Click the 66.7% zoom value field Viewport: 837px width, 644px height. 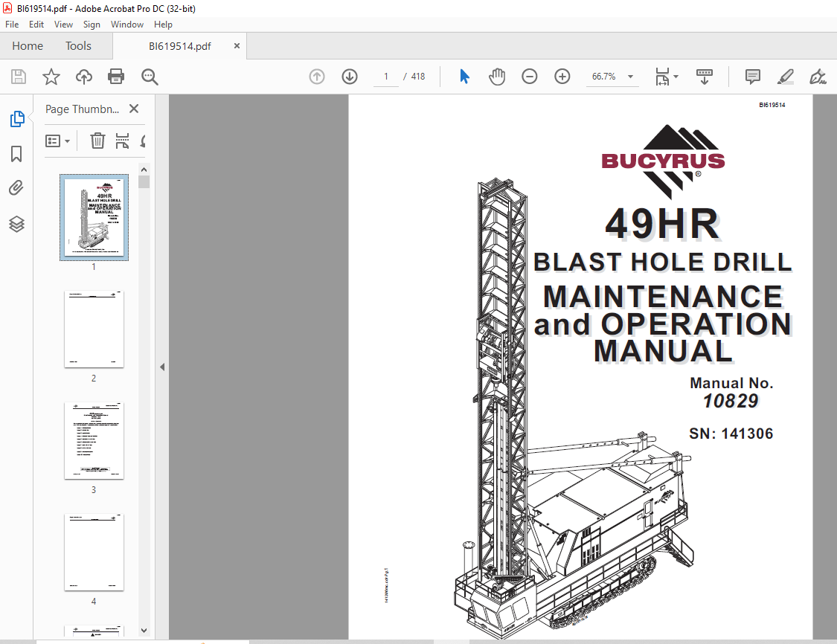(x=603, y=77)
